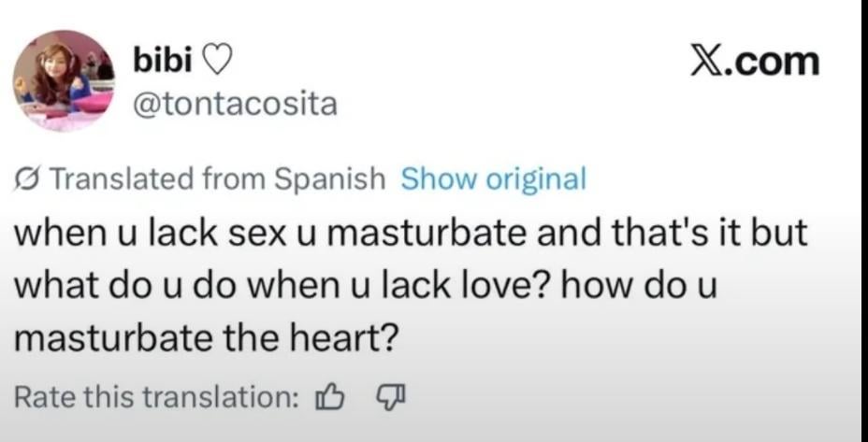
Task: Click the X.com watermark text
Action: (754, 61)
